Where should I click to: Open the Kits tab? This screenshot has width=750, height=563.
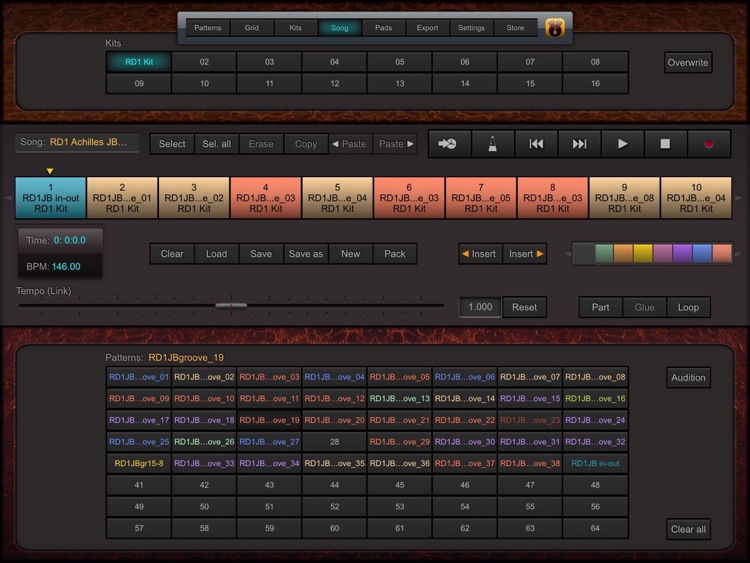(x=296, y=28)
